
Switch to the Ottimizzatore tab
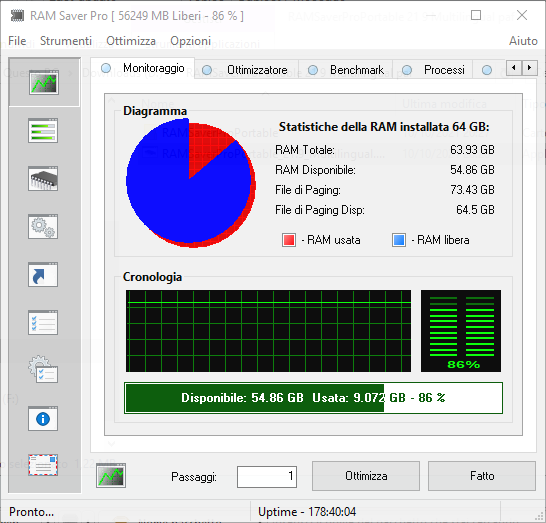point(246,70)
